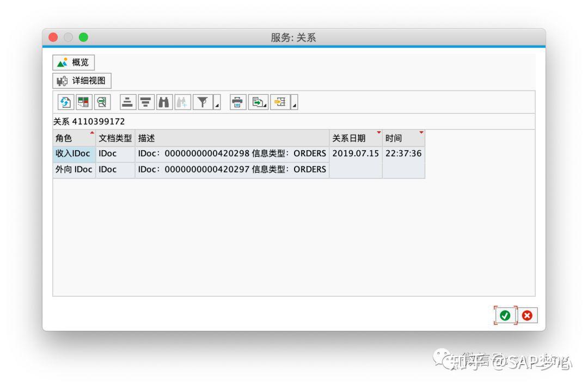
Task: Click the date cell 2019.07.15
Action: click(x=356, y=153)
